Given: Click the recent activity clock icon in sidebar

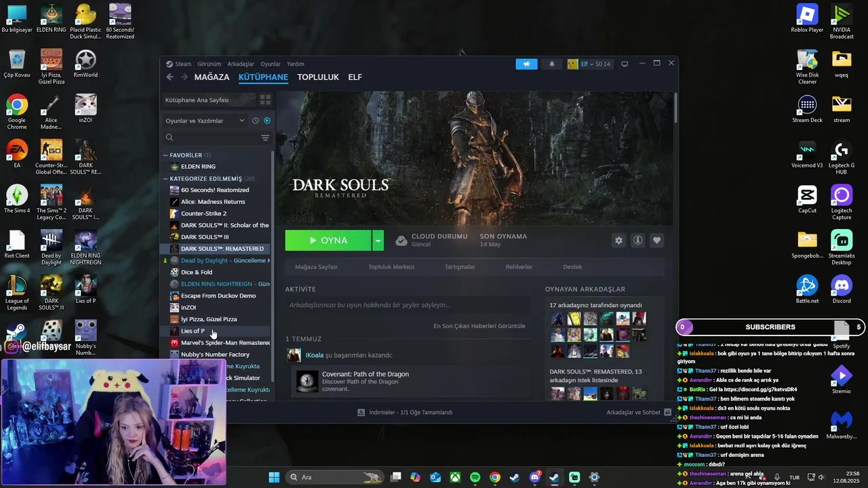Looking at the screenshot, I should [x=256, y=121].
